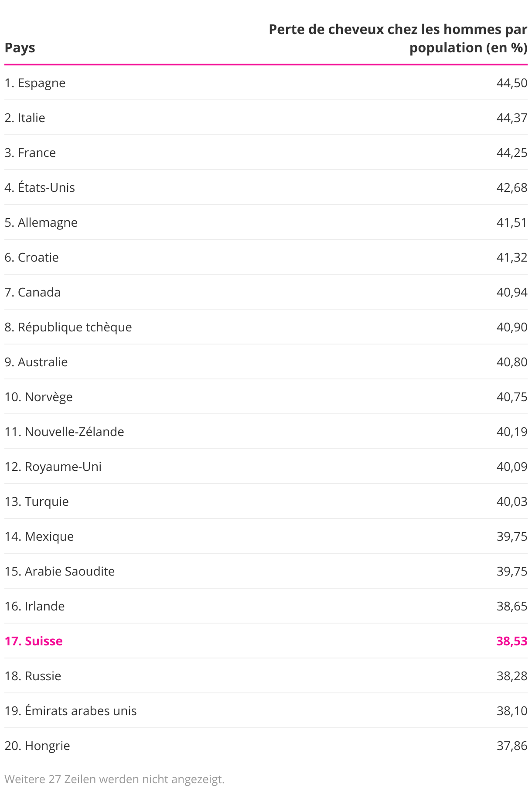Select the 6. Croatie entry
The image size is (532, 791).
[x=266, y=257]
